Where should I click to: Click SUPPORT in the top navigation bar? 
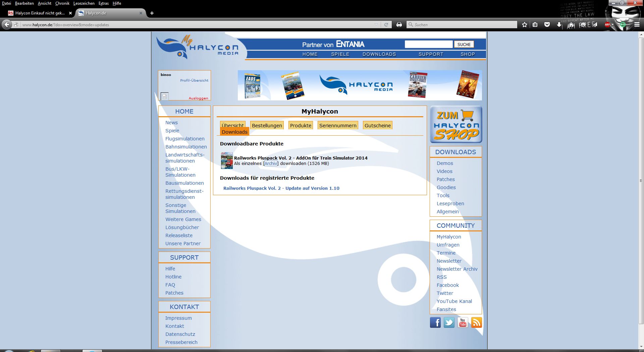[x=431, y=54]
